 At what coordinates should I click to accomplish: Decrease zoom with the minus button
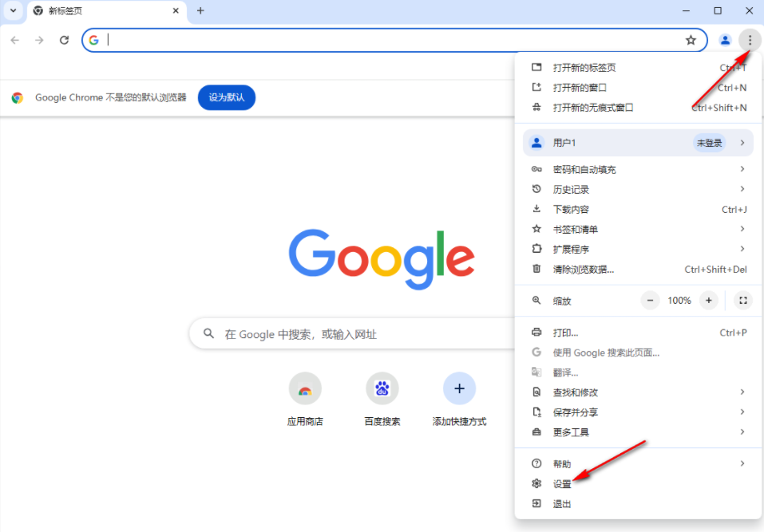click(x=650, y=301)
